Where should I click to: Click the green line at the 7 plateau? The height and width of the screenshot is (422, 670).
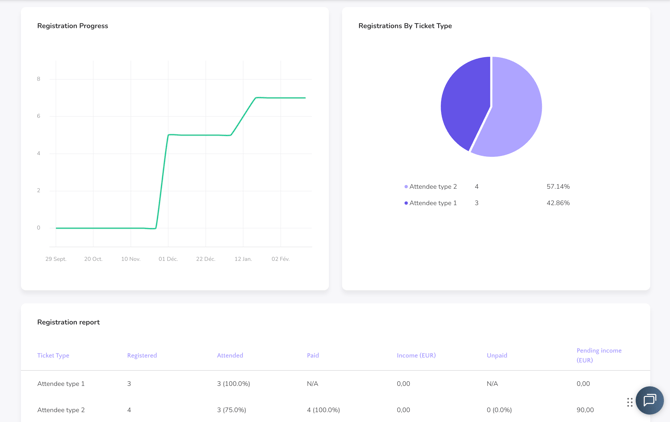pos(280,98)
